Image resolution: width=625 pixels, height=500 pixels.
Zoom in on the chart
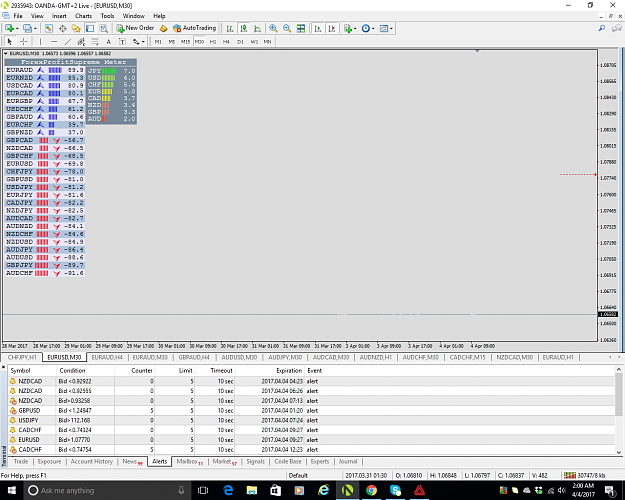(x=273, y=28)
